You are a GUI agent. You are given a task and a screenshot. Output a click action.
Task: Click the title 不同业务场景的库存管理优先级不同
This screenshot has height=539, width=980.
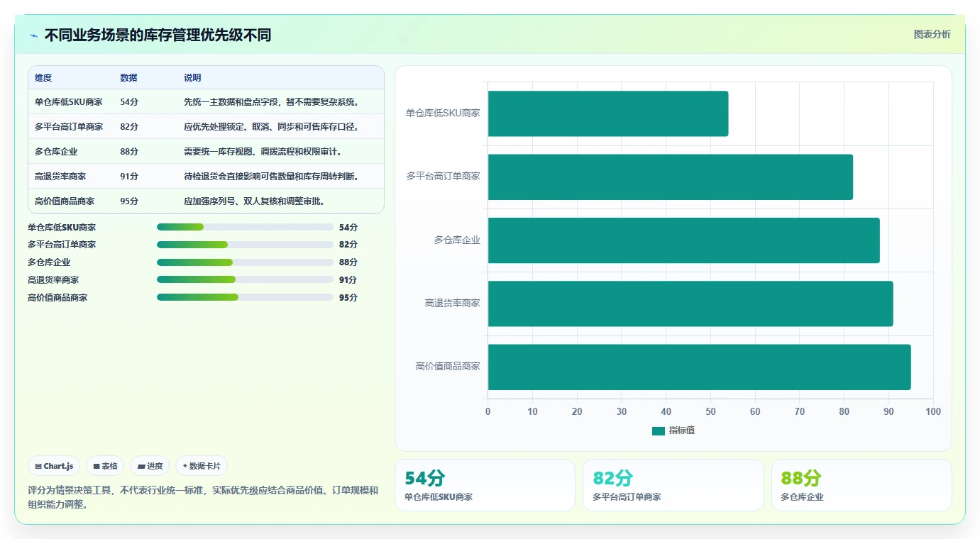pyautogui.click(x=158, y=35)
